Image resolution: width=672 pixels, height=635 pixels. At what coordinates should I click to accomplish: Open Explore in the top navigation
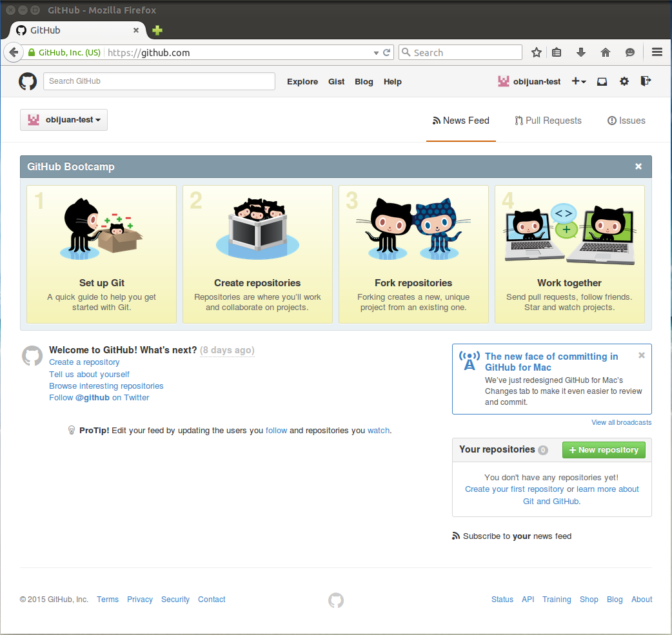[302, 82]
